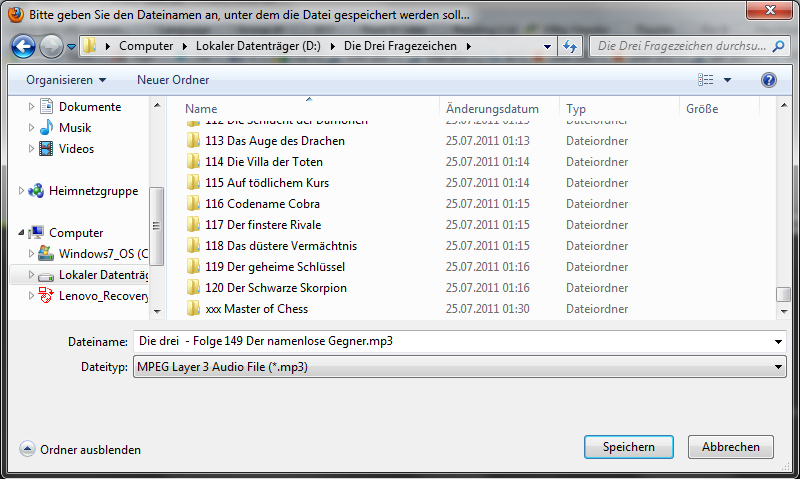Click folder icon of 116 Codename Cobra

point(193,203)
